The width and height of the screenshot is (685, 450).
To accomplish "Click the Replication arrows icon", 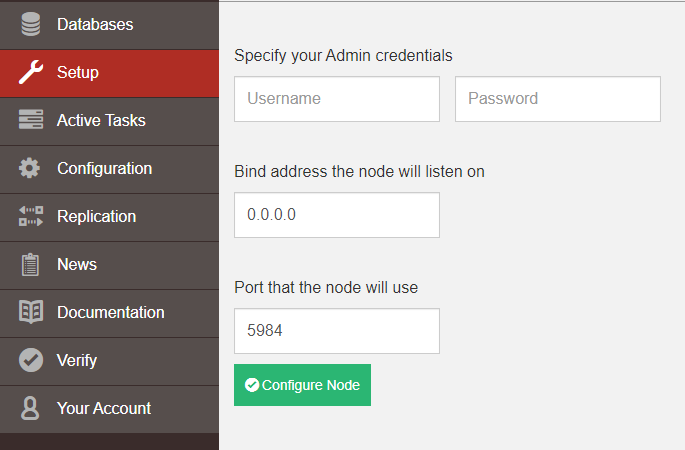I will coord(31,216).
